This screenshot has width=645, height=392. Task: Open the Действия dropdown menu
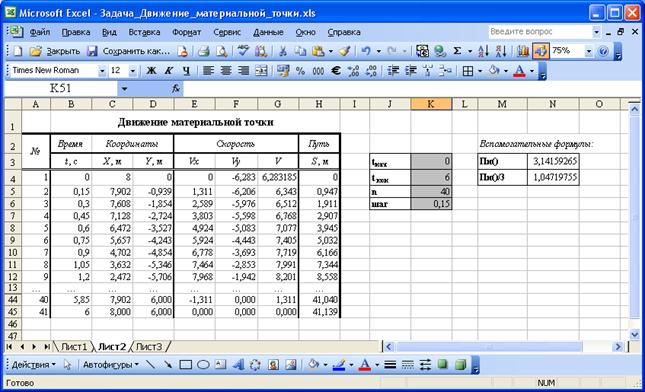[33, 364]
